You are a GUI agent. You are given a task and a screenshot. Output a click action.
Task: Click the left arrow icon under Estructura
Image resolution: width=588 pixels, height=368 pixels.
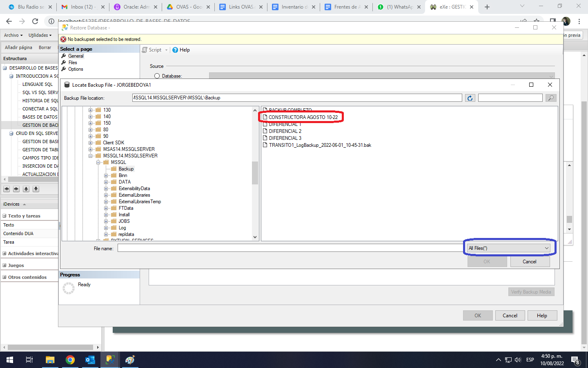coord(7,189)
